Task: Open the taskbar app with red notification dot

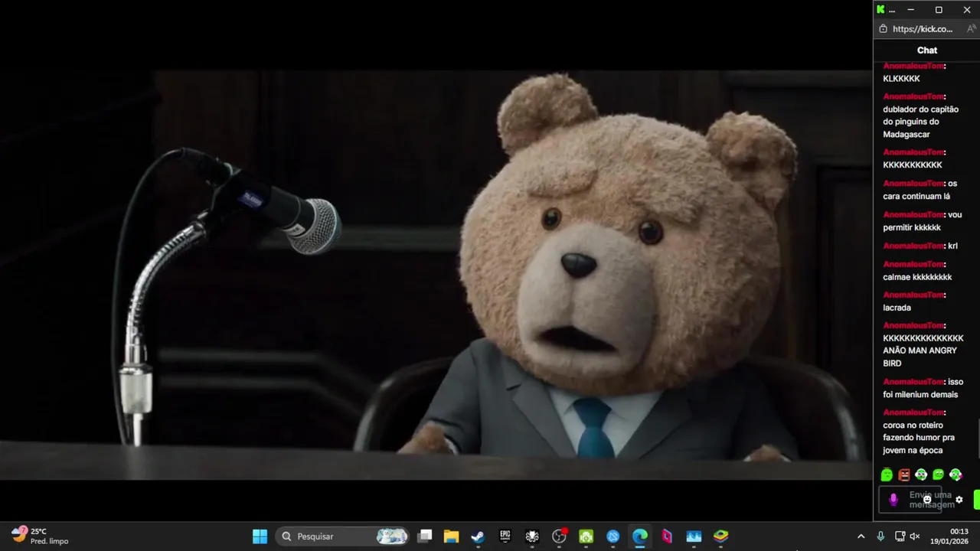Action: click(x=559, y=536)
